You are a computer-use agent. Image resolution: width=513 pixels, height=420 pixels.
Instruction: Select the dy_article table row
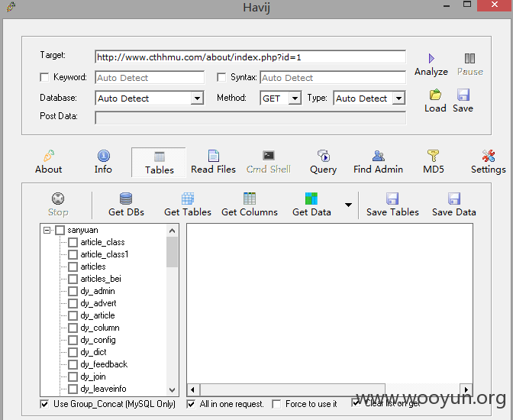click(98, 315)
